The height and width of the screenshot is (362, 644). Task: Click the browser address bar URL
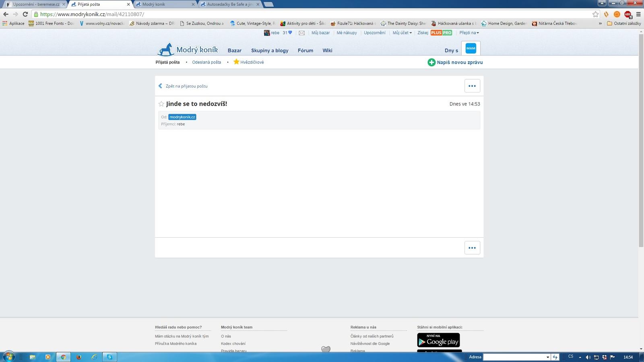92,14
